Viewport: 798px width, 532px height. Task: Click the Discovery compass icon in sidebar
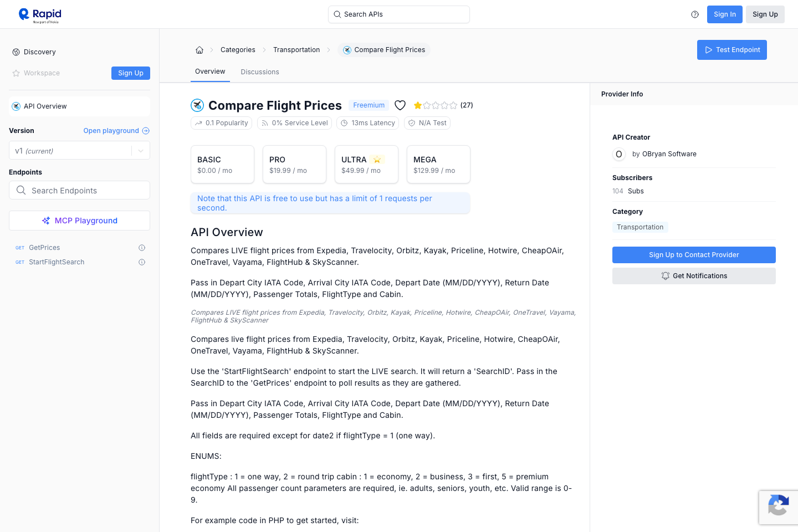tap(16, 52)
